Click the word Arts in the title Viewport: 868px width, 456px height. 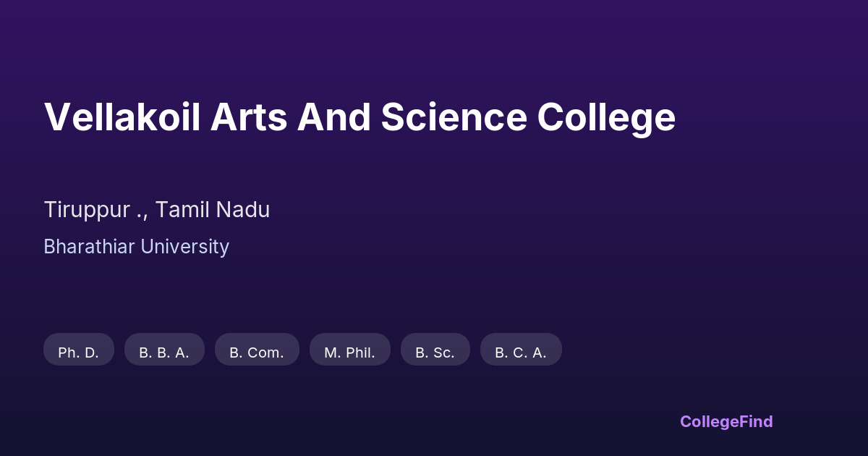[248, 117]
